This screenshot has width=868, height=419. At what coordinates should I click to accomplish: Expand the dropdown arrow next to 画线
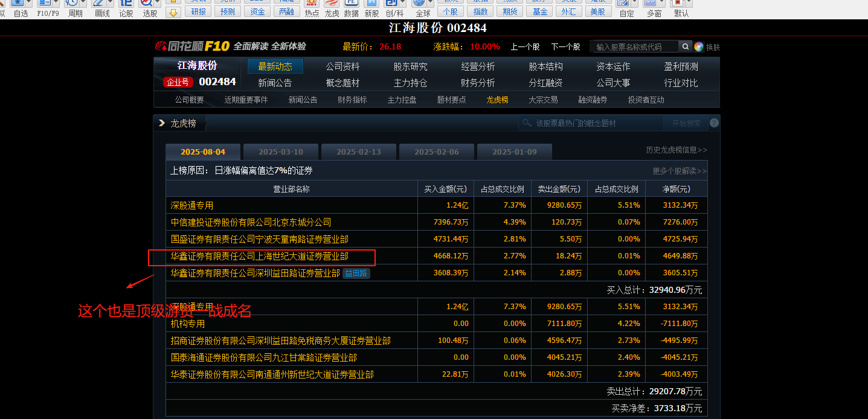click(111, 3)
